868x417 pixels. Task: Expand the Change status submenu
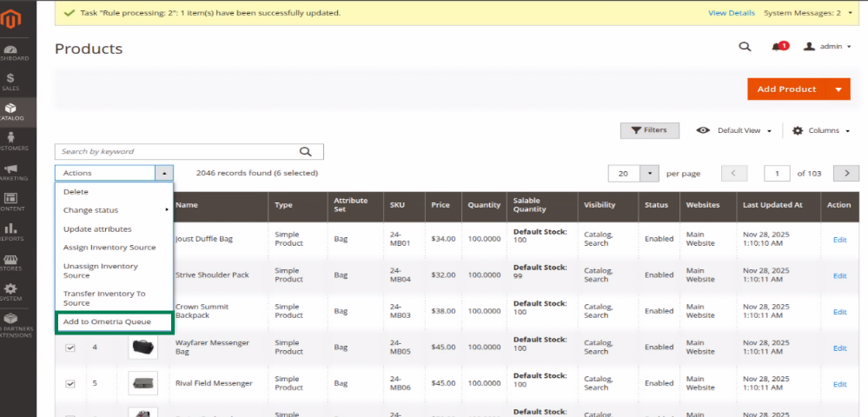click(x=114, y=210)
